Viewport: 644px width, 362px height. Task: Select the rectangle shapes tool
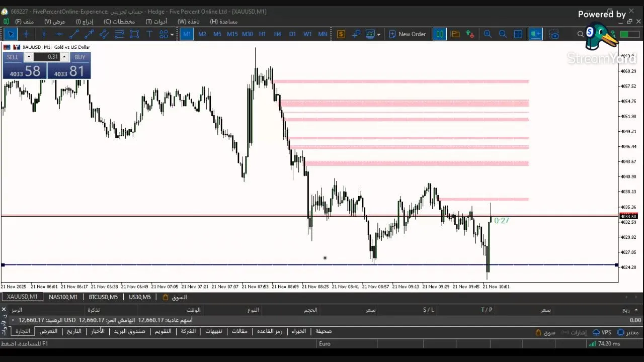pyautogui.click(x=134, y=34)
